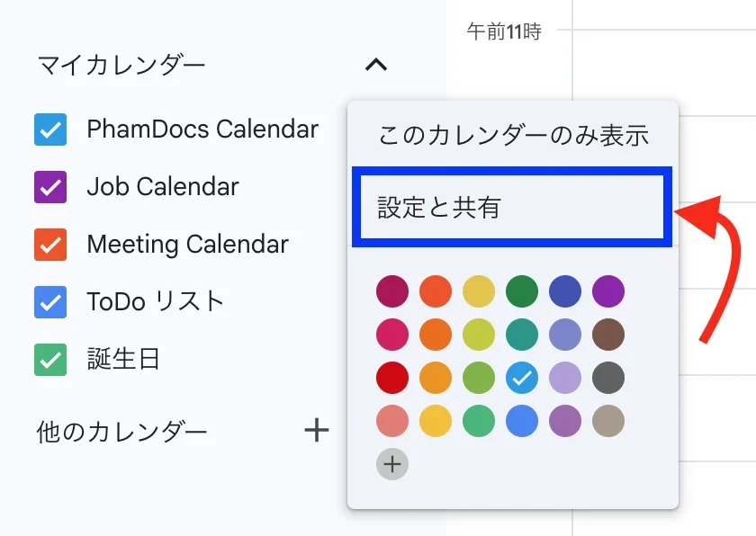Click the マイカレンダー section heading

[121, 65]
